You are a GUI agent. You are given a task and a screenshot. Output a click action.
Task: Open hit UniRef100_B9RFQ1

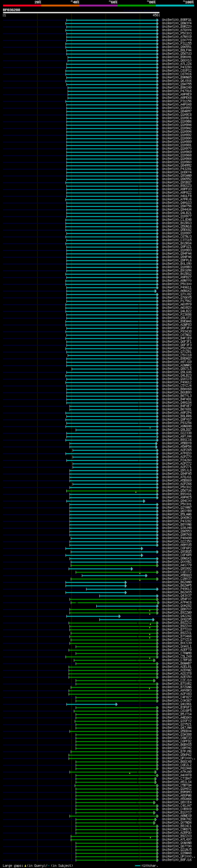tap(176, 20)
